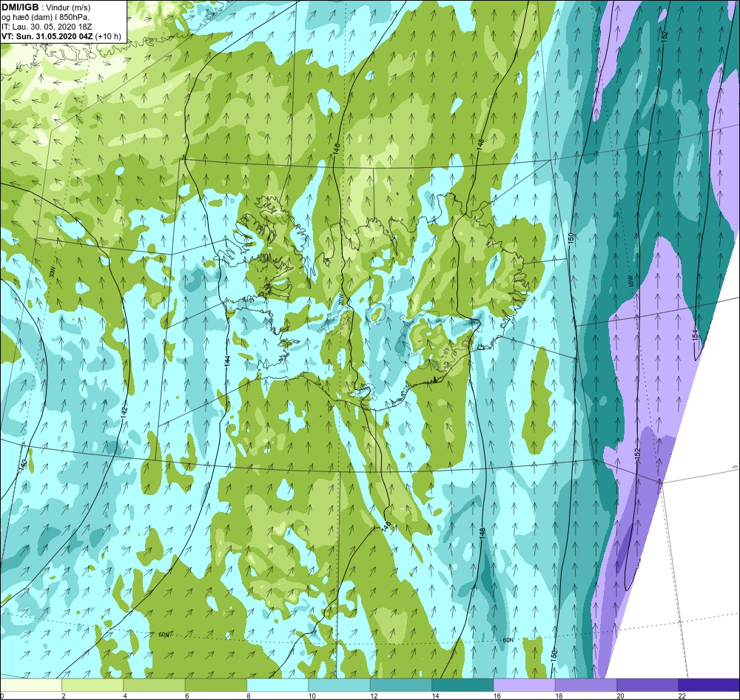The height and width of the screenshot is (700, 740).
Task: Click legend tick value '16'
Action: click(497, 696)
